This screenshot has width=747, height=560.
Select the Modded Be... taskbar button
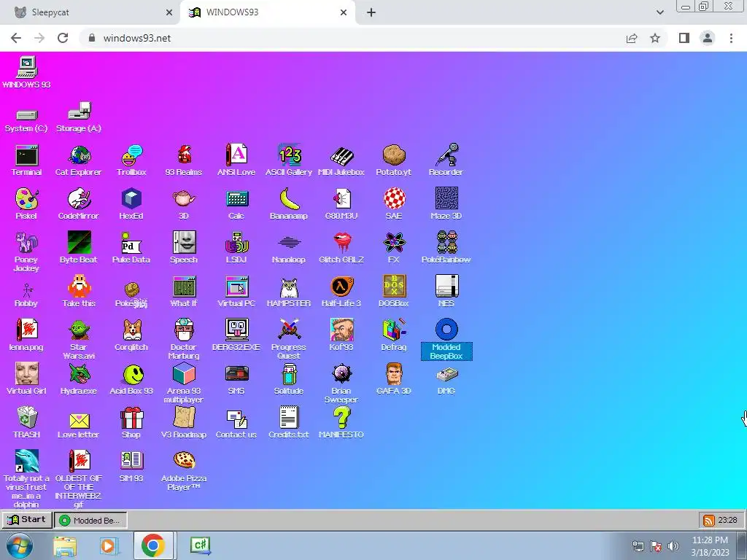91,520
